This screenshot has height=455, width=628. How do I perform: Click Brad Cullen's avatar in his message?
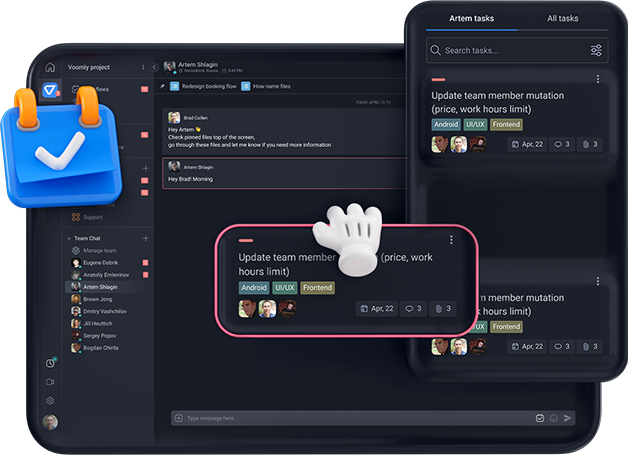(x=174, y=117)
